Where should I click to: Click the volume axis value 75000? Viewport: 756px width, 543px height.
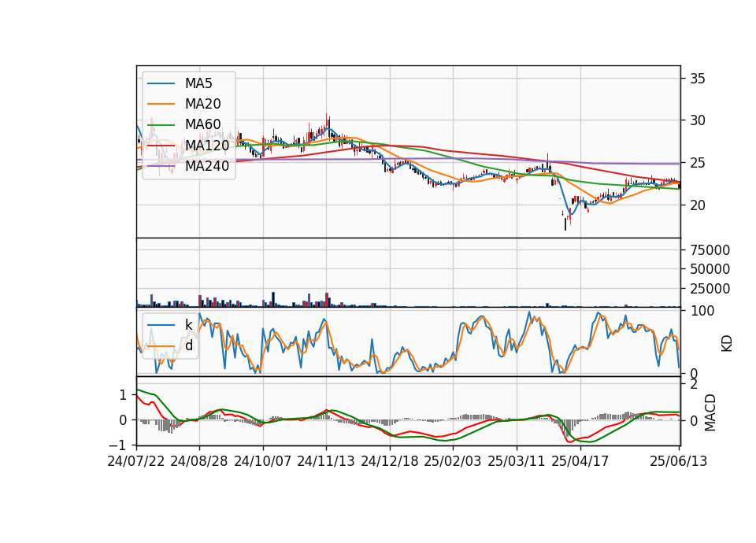click(x=710, y=250)
